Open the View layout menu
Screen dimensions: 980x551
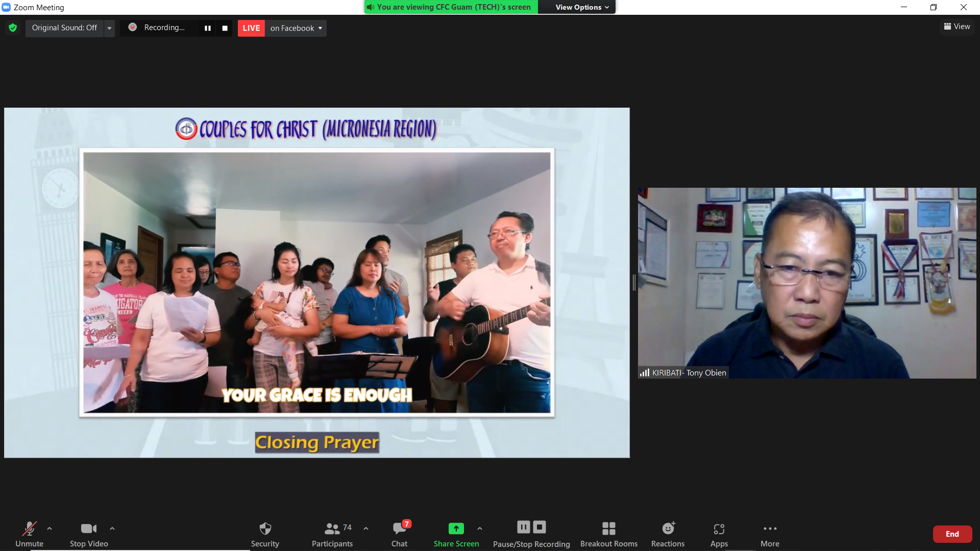coord(957,27)
